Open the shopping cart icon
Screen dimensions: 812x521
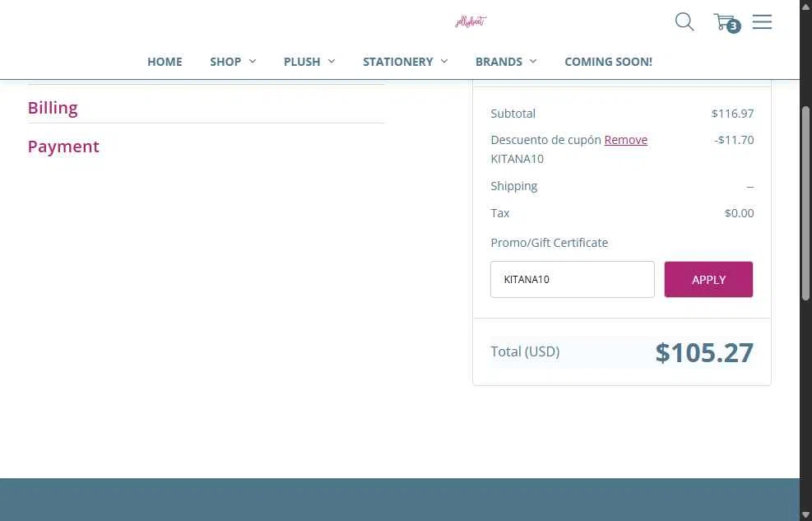[726, 22]
